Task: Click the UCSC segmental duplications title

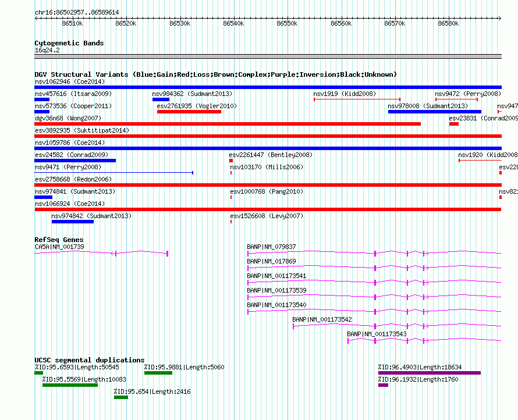Action: point(90,360)
